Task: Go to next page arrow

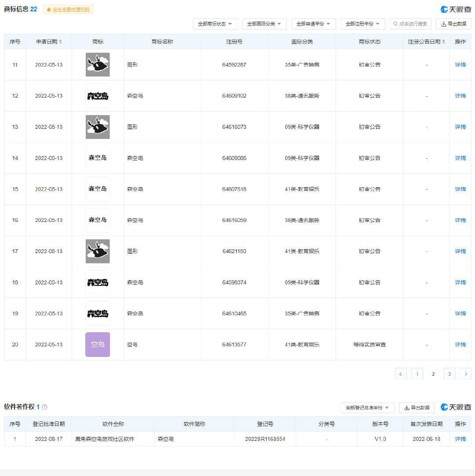Action: click(465, 374)
